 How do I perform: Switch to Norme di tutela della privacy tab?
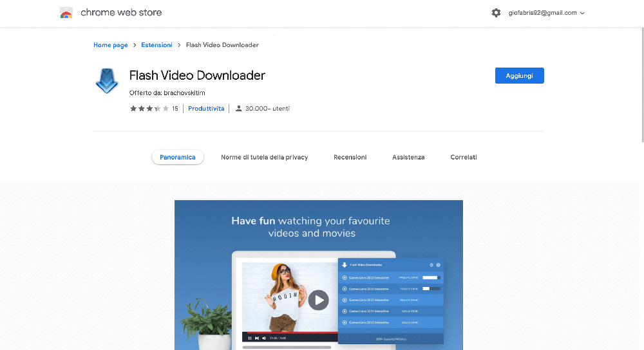click(x=264, y=157)
